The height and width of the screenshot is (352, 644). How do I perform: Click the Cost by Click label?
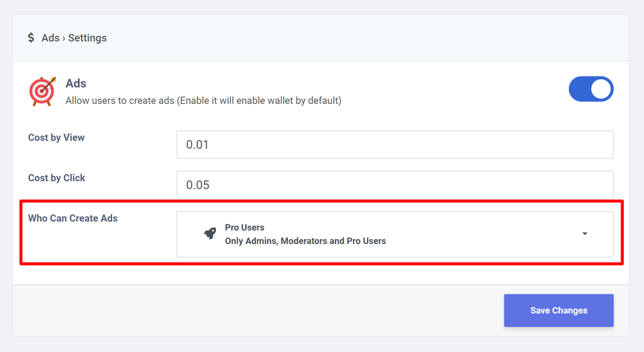point(56,178)
